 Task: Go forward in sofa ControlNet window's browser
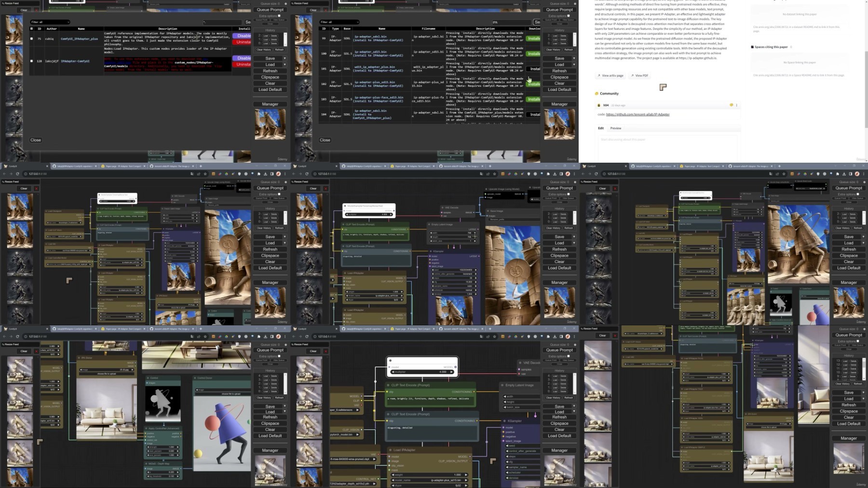[11, 336]
